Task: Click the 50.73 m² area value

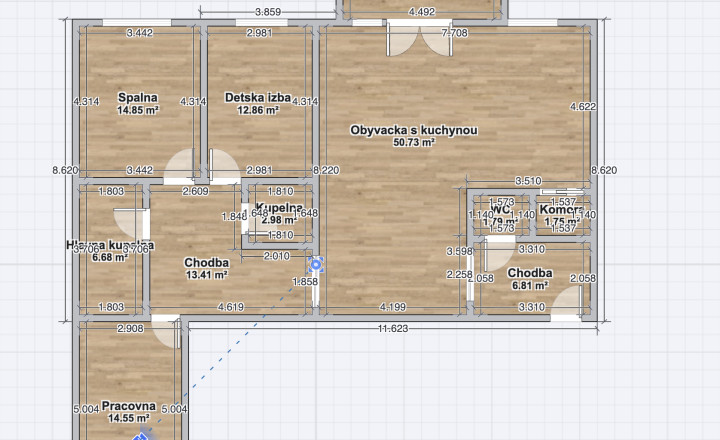Action: (414, 142)
